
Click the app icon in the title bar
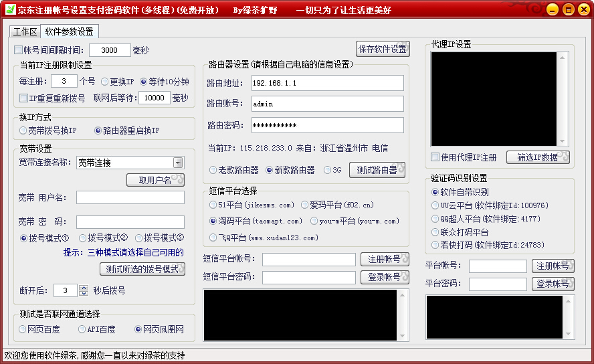click(11, 10)
